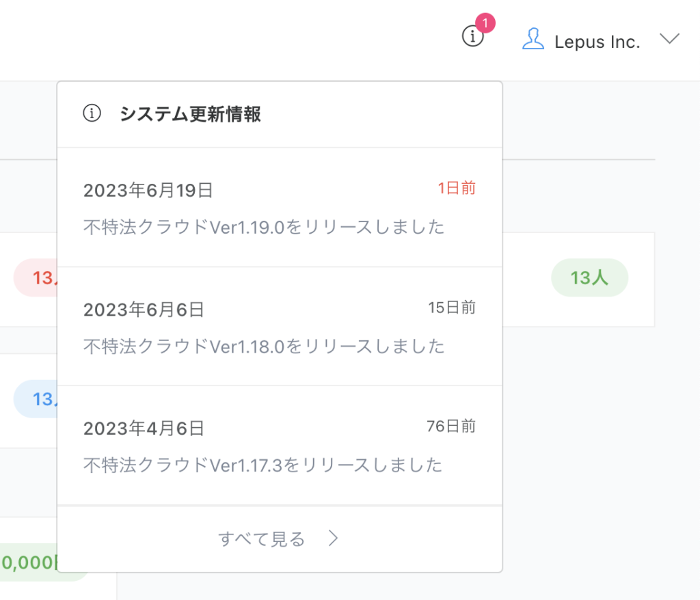This screenshot has width=700, height=600.
Task: Click the 15日前 timestamp
Action: click(x=452, y=308)
